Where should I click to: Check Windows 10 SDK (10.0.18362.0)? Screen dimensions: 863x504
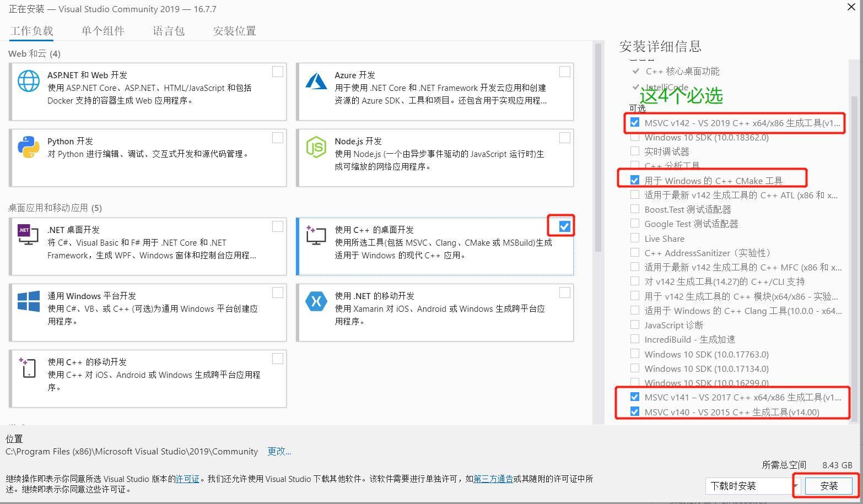pyautogui.click(x=635, y=137)
